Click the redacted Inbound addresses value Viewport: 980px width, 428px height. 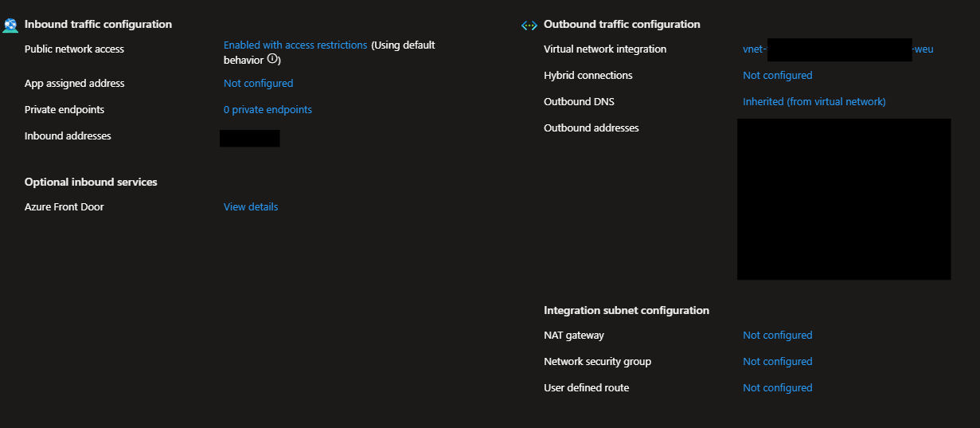249,138
